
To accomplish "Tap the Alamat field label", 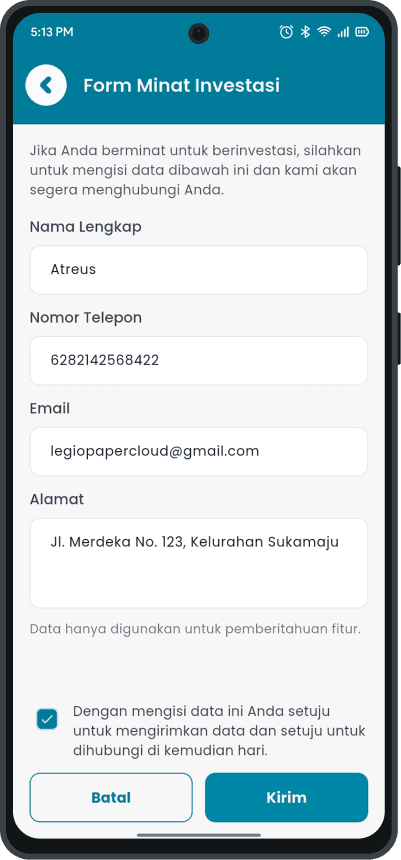I will click(x=57, y=499).
